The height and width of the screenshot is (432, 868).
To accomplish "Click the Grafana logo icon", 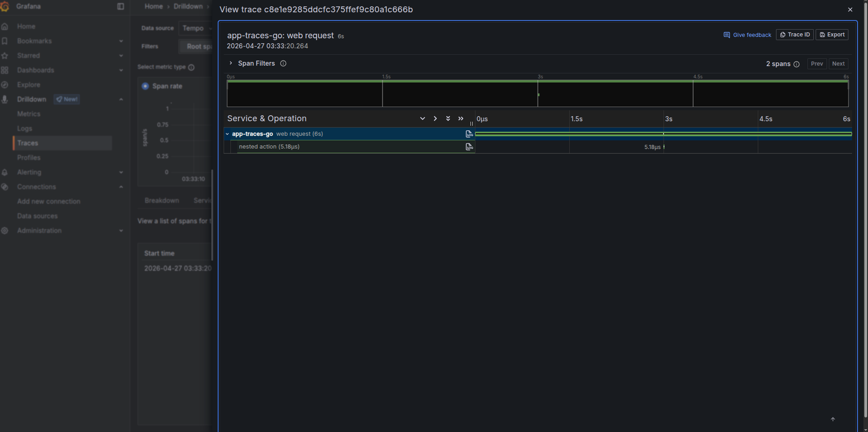I will [x=5, y=6].
